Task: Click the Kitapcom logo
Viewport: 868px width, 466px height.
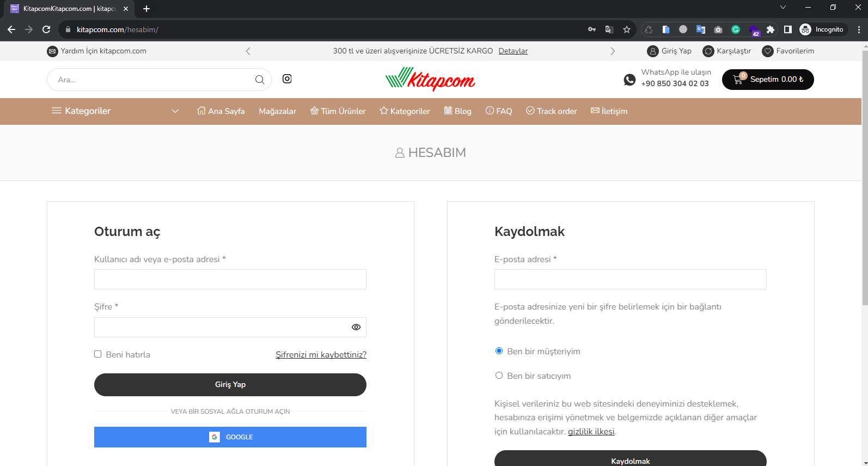Action: point(430,80)
